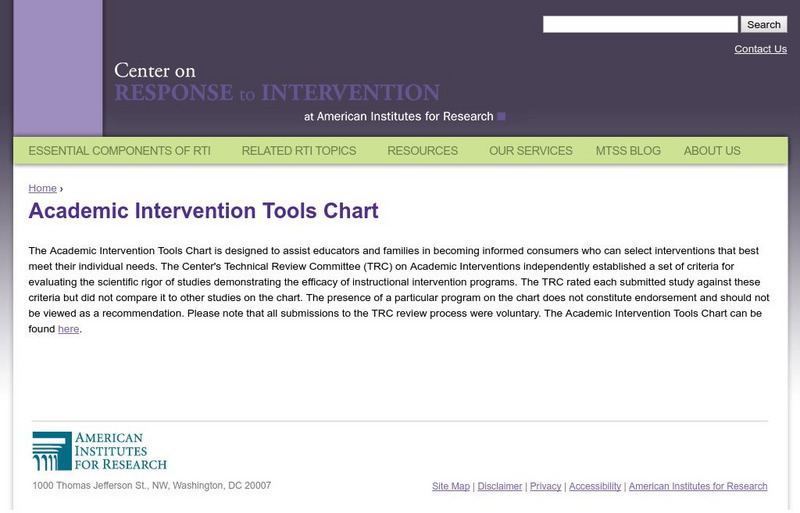800x513 pixels.
Task: Click the Home breadcrumb link
Action: pos(42,188)
